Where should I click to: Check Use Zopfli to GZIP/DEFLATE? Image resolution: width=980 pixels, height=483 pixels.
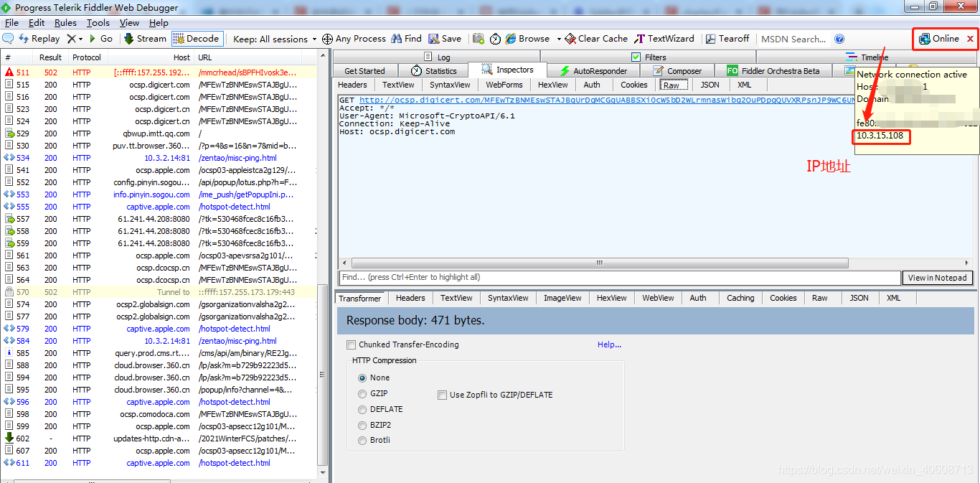point(442,395)
